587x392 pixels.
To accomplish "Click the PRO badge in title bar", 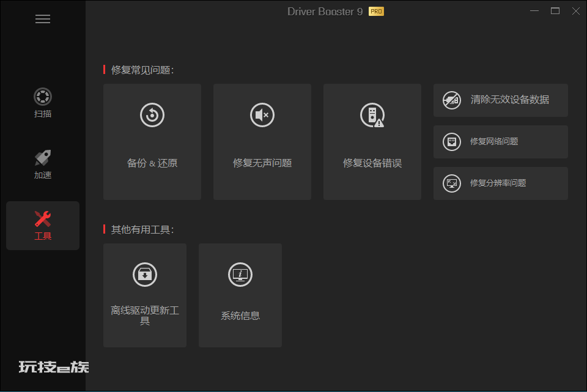I will coord(376,12).
